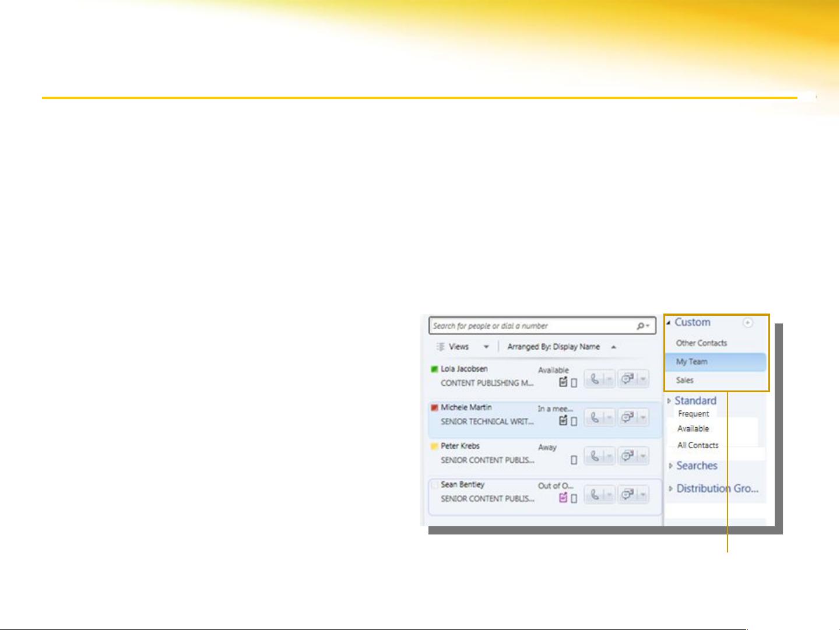Open IM options dropdown for Peter Krebs
The height and width of the screenshot is (630, 840).
pyautogui.click(x=643, y=456)
